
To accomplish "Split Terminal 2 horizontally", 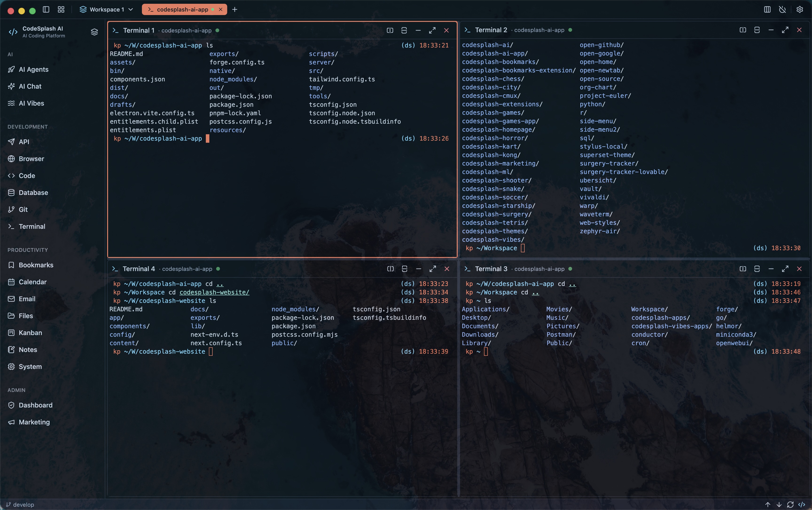I will tap(757, 30).
